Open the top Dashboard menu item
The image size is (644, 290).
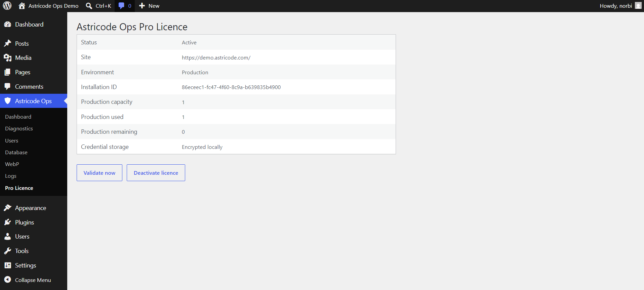(x=29, y=25)
